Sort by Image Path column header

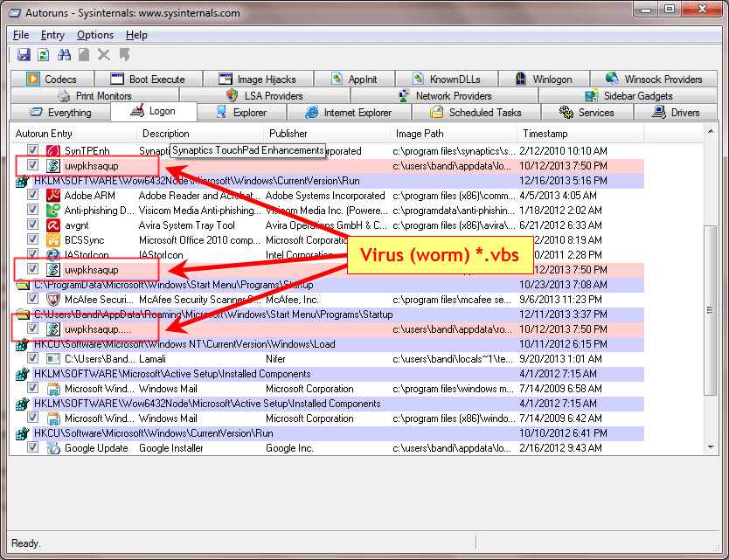click(x=454, y=134)
